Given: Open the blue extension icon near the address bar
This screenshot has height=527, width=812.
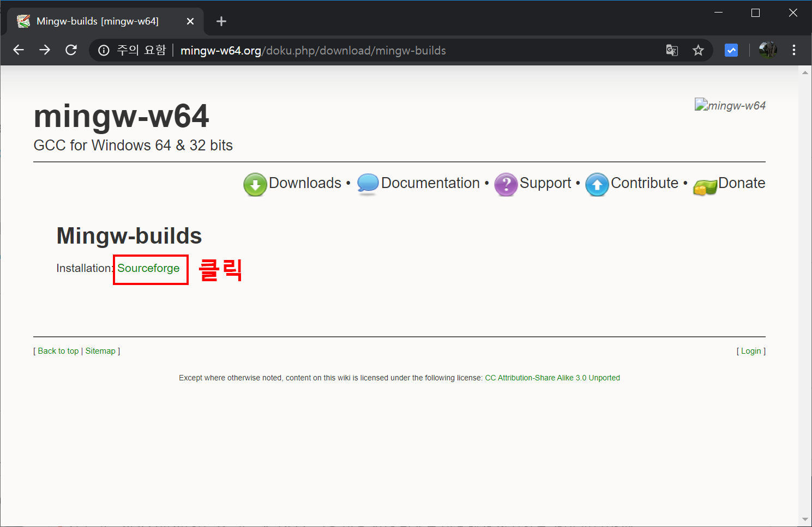Looking at the screenshot, I should [x=731, y=50].
